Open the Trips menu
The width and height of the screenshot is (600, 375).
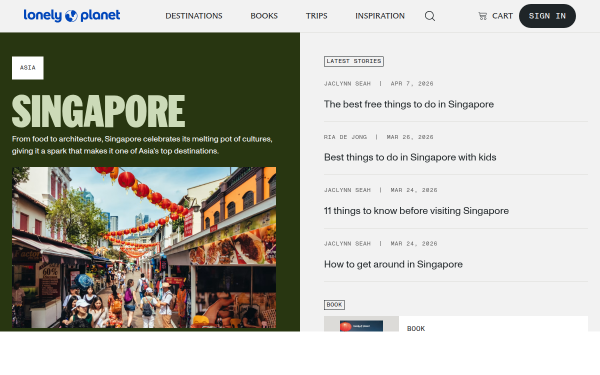tap(316, 16)
